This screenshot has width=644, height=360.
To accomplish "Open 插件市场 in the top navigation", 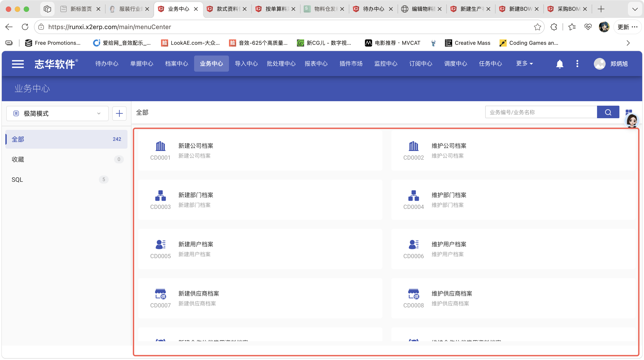I will [x=351, y=64].
